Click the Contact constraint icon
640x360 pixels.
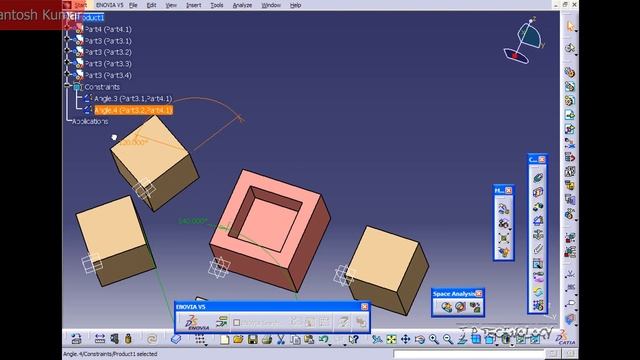[538, 192]
